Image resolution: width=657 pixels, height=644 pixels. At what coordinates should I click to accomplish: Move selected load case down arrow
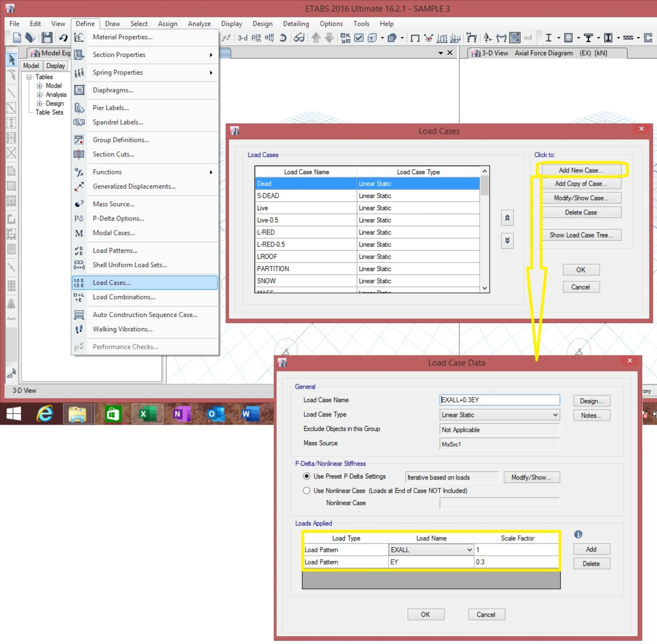[507, 241]
